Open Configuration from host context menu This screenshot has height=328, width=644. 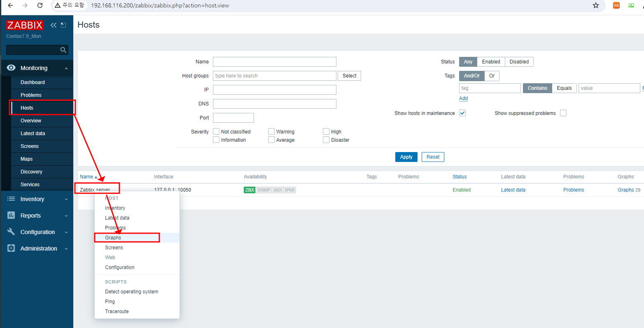137,267
